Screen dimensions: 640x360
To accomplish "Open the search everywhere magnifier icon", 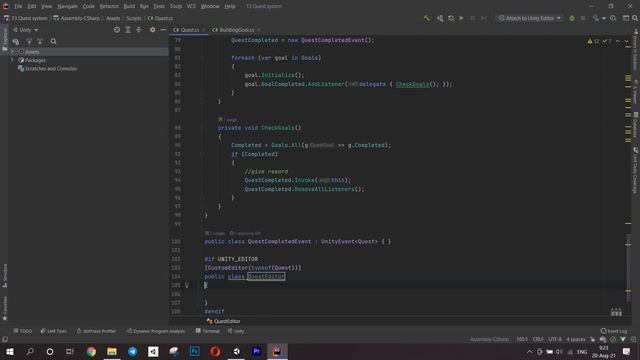I will [635, 18].
